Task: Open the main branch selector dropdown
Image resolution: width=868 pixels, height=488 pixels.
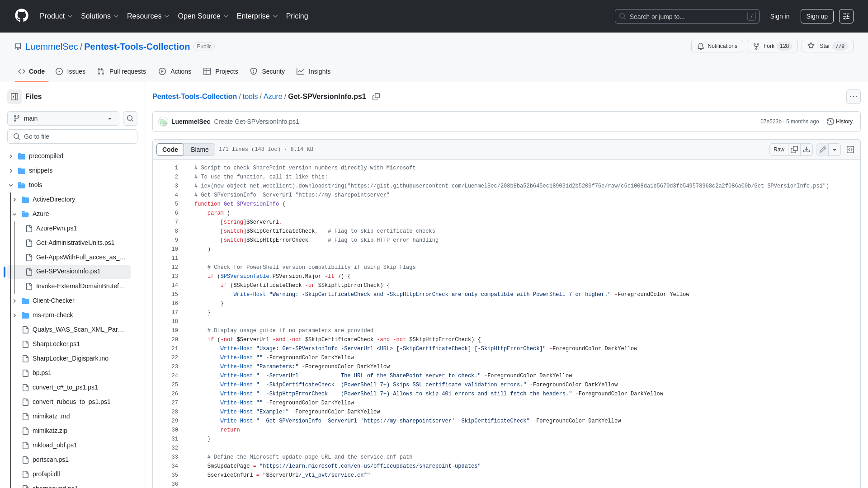Action: click(63, 118)
